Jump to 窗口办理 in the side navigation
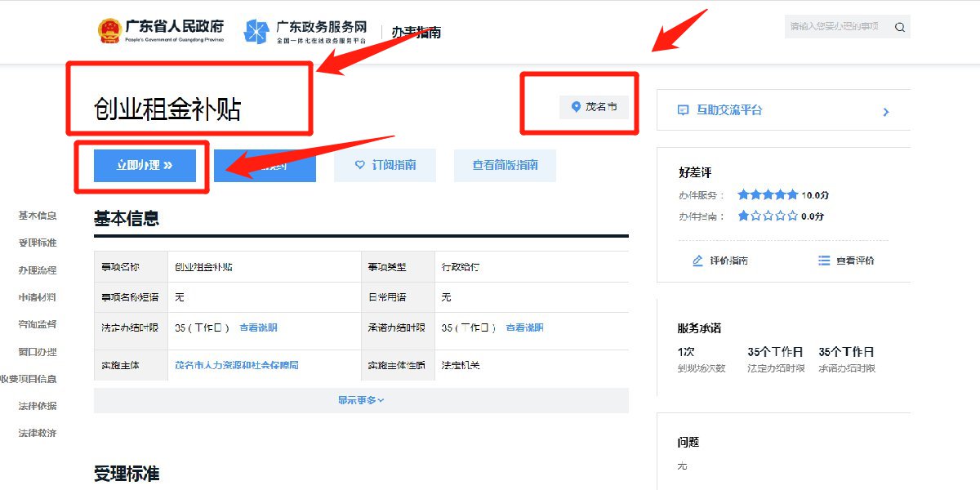The height and width of the screenshot is (490, 980). (38, 352)
